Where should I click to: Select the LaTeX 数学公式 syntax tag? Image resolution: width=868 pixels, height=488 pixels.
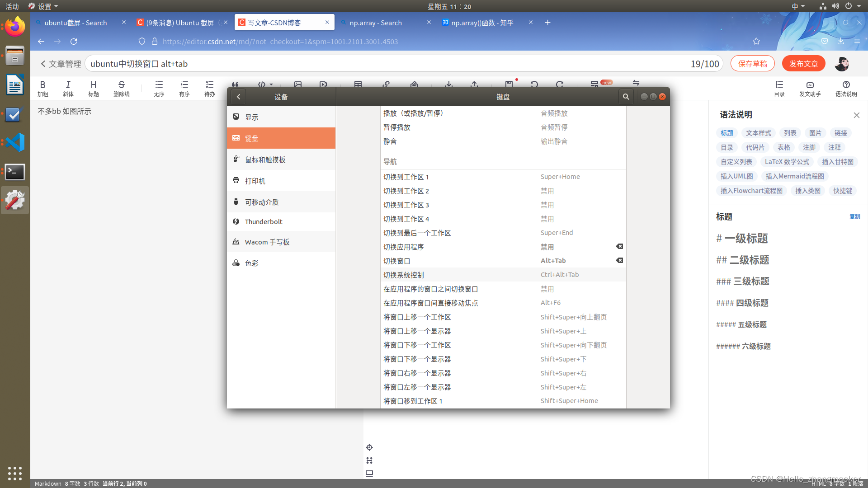787,162
